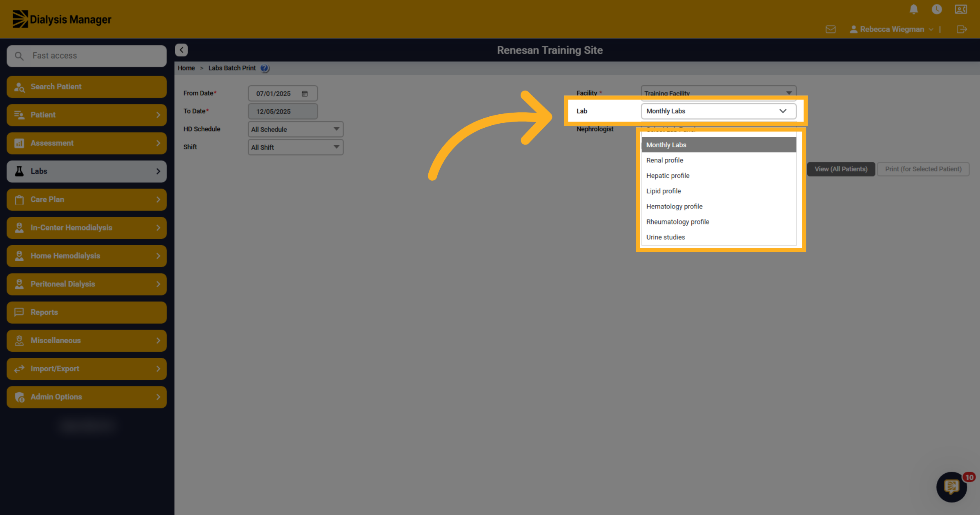Screen dimensions: 980x515
Task: Select Lipid profile option
Action: click(719, 191)
